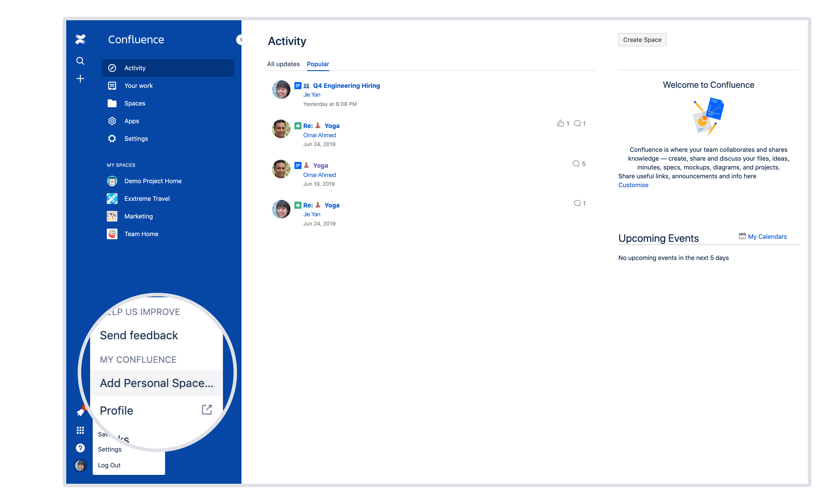The width and height of the screenshot is (829, 504).
Task: Select Add Personal Space menu item
Action: [156, 383]
